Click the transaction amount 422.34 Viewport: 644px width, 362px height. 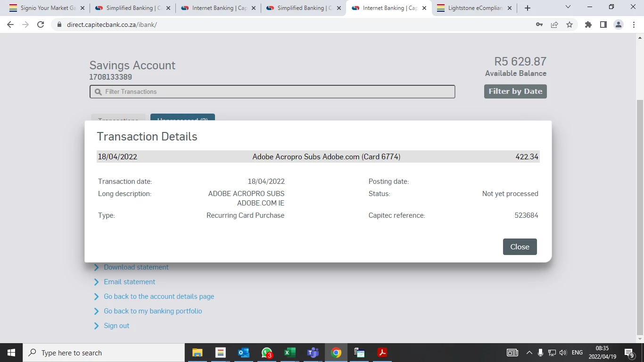click(527, 156)
